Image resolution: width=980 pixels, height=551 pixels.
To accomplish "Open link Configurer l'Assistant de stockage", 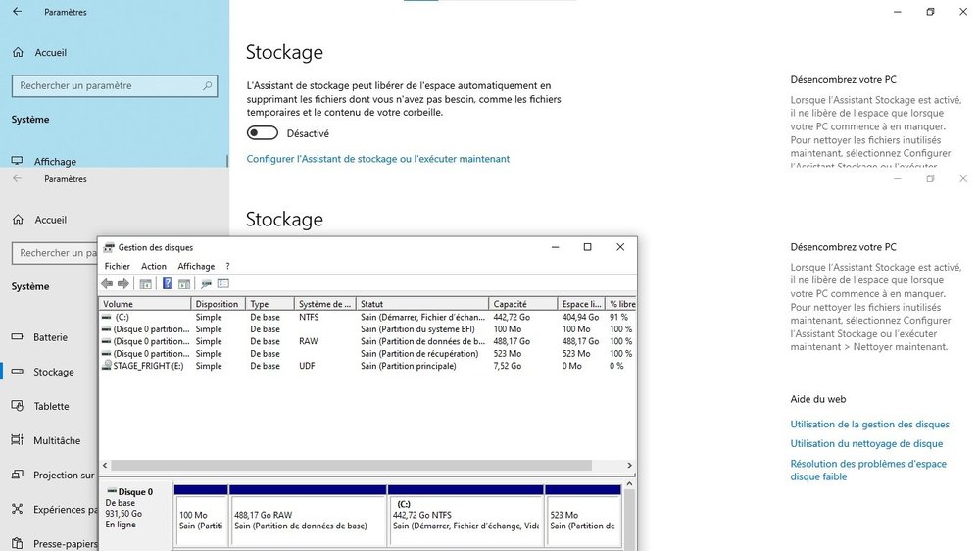I will [x=377, y=159].
